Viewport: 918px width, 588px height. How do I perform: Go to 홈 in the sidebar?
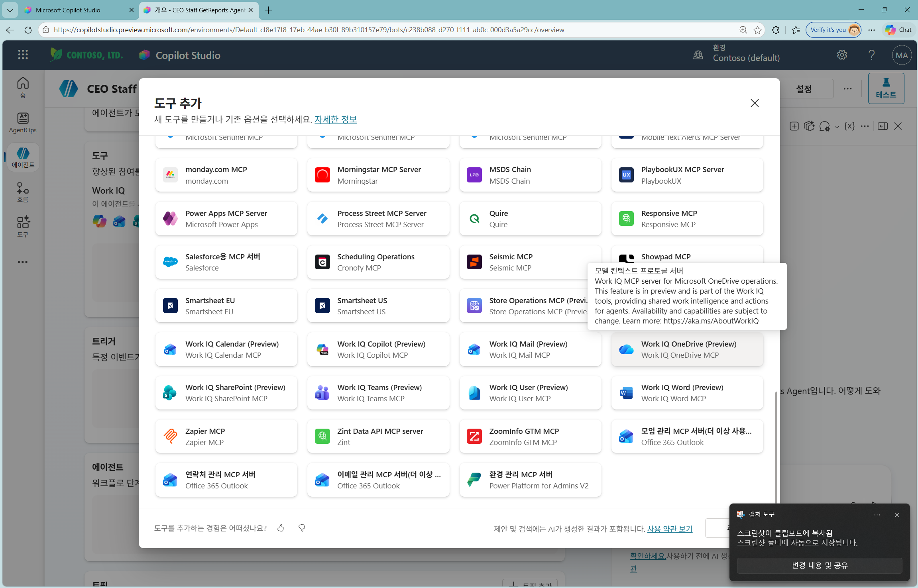point(23,87)
